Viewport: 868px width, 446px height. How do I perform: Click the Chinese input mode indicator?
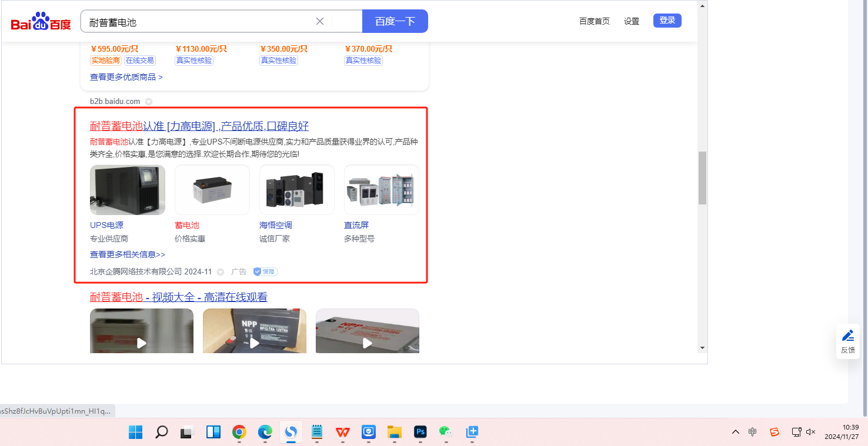tap(753, 432)
